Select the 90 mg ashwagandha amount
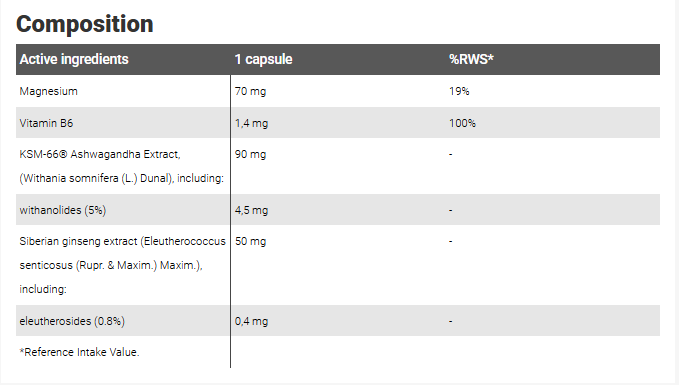 coord(250,155)
